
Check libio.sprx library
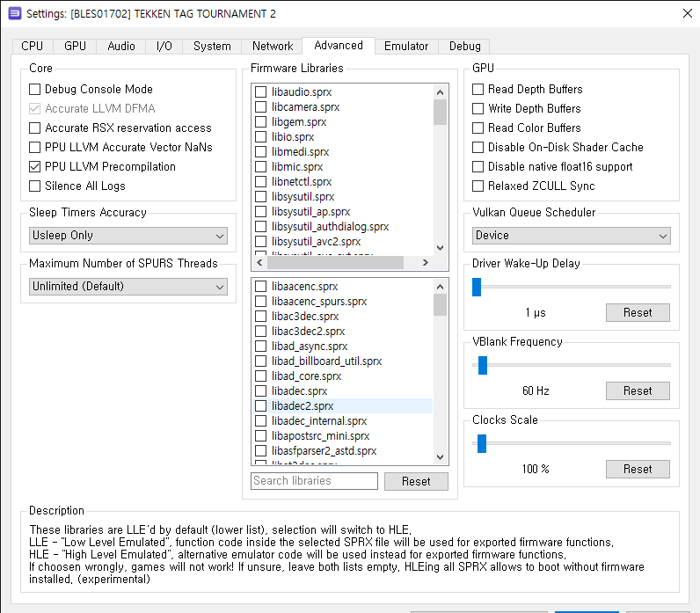[x=260, y=137]
